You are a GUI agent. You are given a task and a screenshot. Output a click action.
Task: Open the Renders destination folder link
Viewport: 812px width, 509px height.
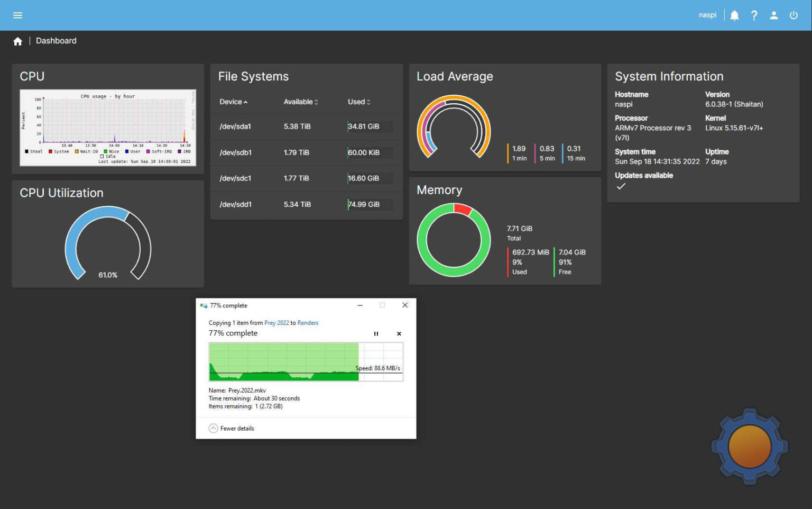[x=308, y=323]
